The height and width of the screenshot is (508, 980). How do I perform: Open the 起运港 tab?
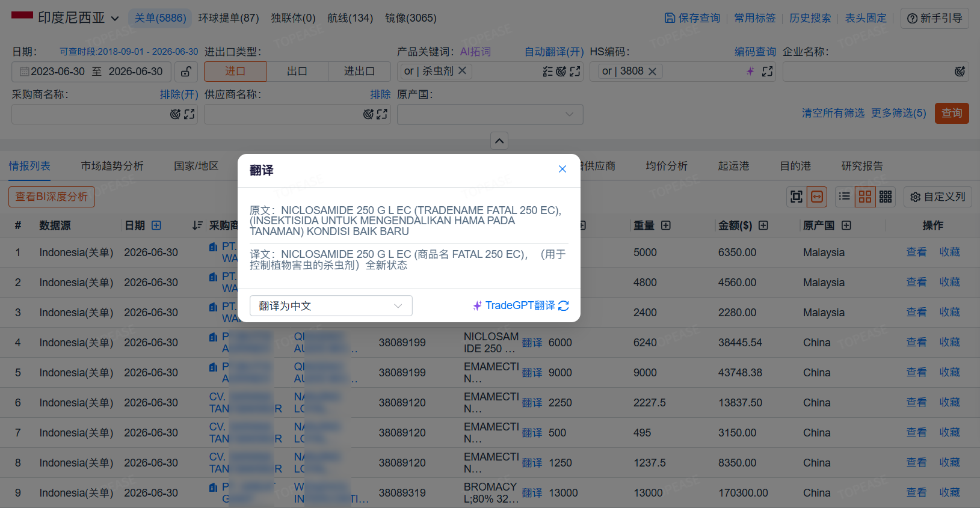click(734, 166)
